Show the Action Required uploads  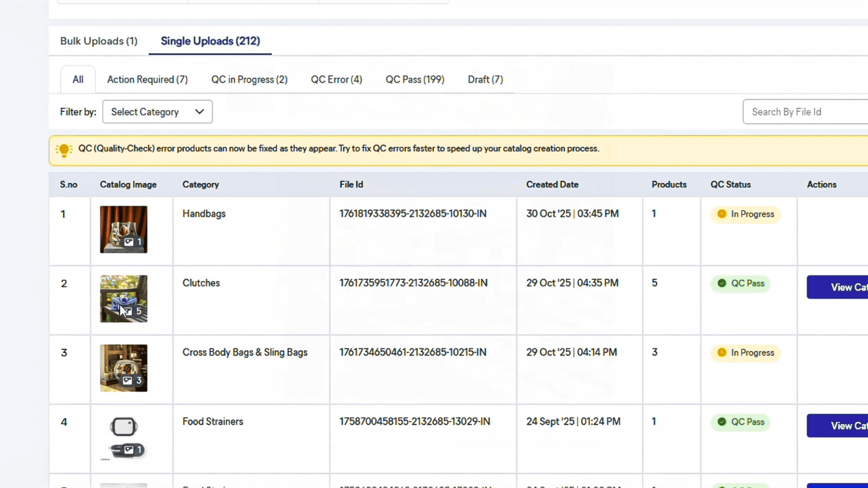(147, 80)
